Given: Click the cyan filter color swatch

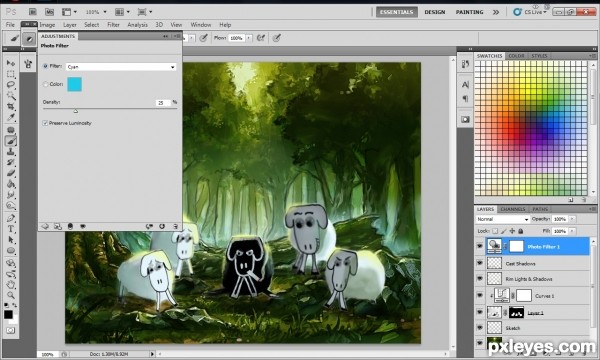Looking at the screenshot, I should [x=75, y=84].
